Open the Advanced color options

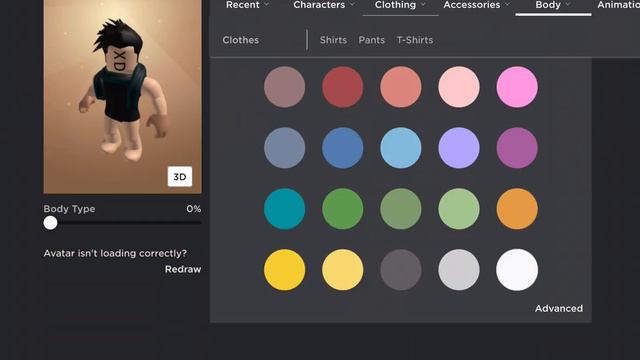[559, 309]
